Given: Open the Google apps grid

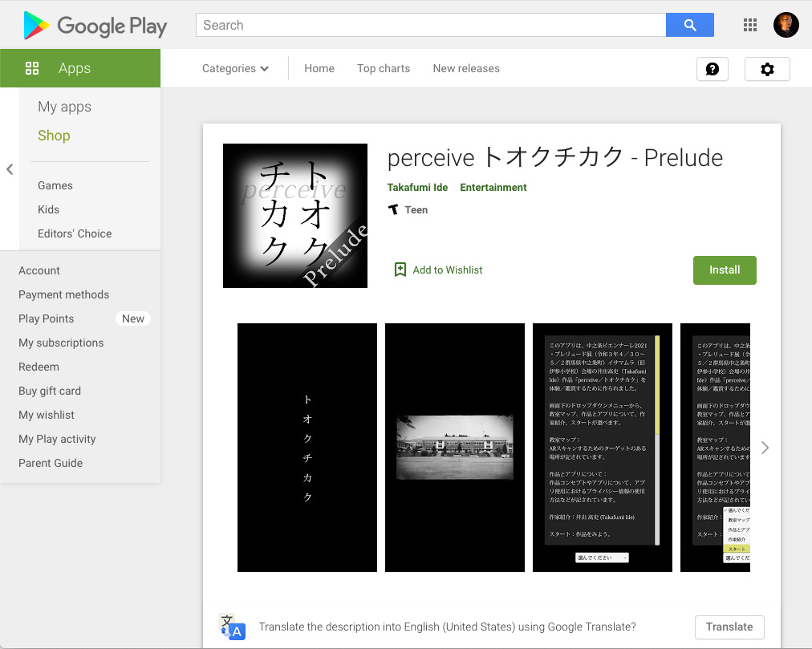Looking at the screenshot, I should pos(750,25).
